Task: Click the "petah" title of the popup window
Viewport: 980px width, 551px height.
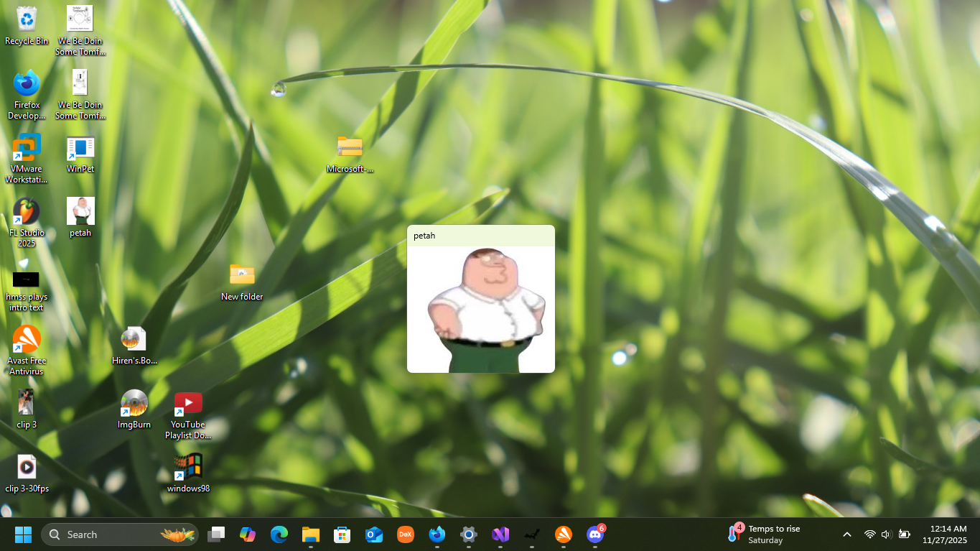Action: (424, 236)
